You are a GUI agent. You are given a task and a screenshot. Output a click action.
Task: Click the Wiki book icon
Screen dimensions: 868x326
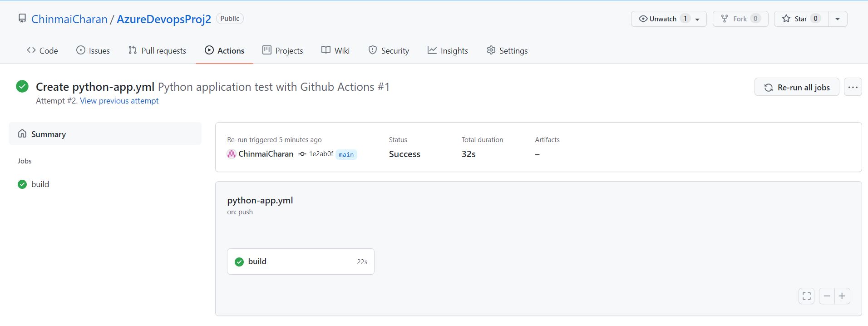tap(326, 50)
